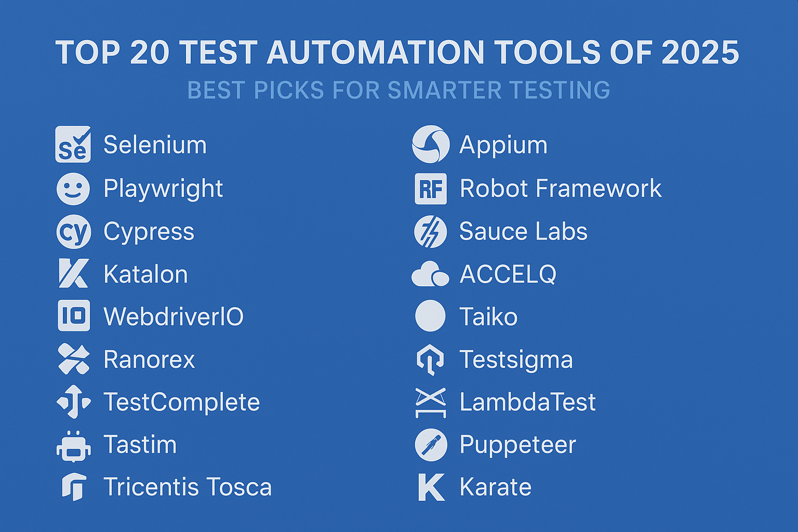Click the WebdriverIO IO square icon

tap(74, 316)
